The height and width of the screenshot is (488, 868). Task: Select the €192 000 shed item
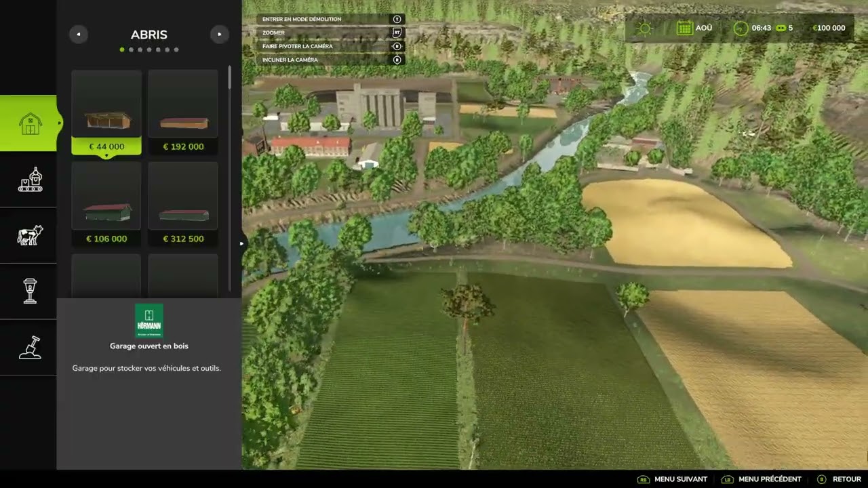pos(183,113)
